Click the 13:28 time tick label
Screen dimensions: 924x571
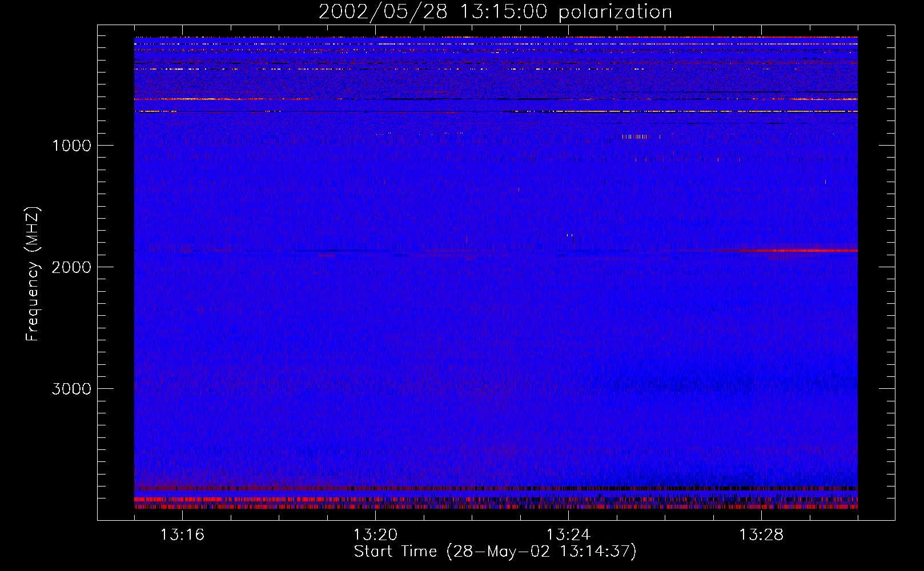761,535
